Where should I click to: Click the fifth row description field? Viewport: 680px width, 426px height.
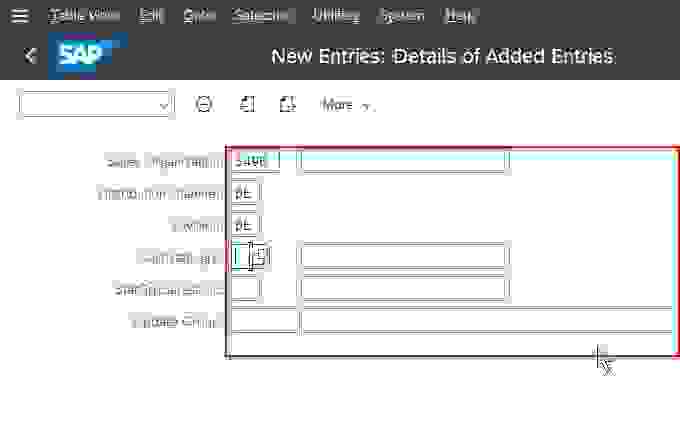tap(403, 288)
